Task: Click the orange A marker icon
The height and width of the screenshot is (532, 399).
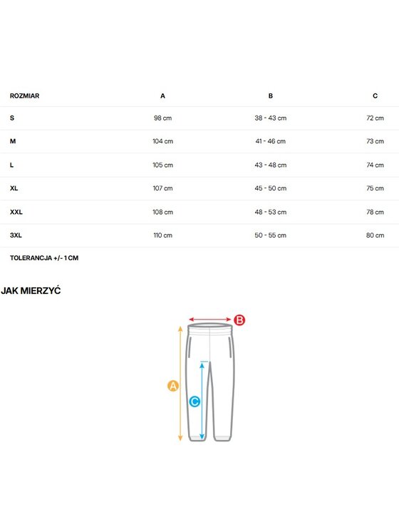Action: pyautogui.click(x=173, y=386)
